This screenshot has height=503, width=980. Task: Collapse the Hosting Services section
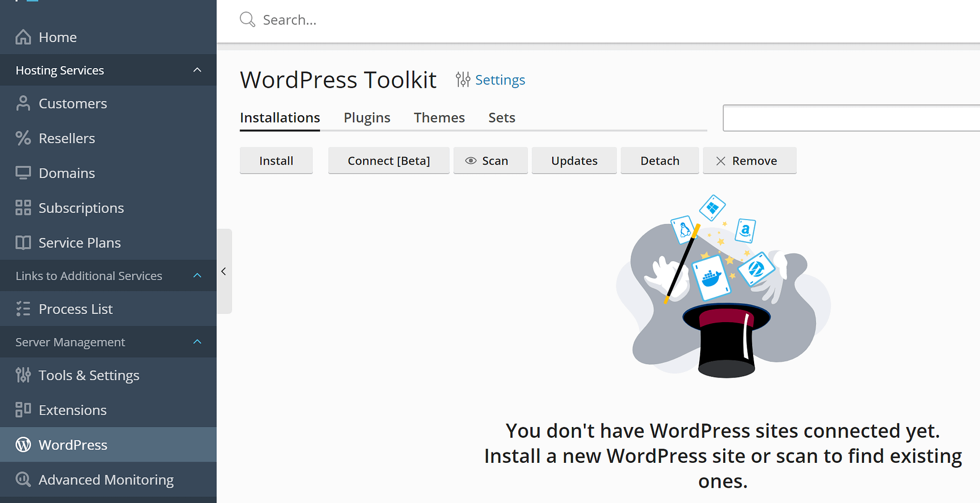(x=197, y=70)
